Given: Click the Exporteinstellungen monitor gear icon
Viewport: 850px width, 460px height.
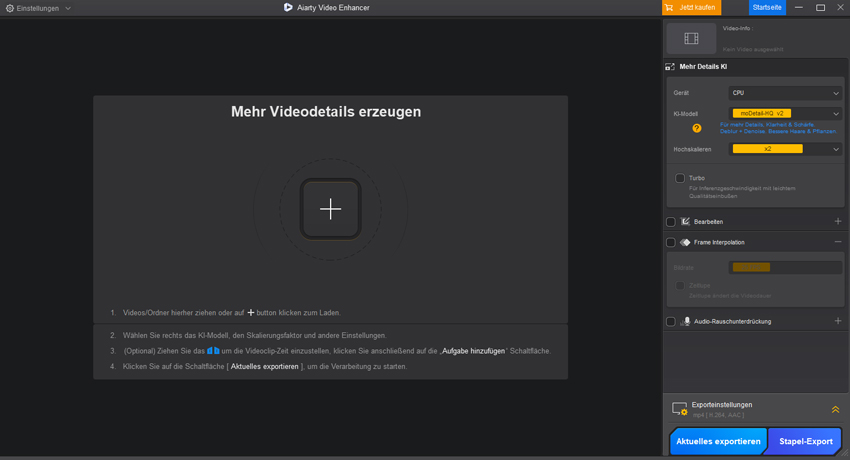Looking at the screenshot, I should click(680, 409).
